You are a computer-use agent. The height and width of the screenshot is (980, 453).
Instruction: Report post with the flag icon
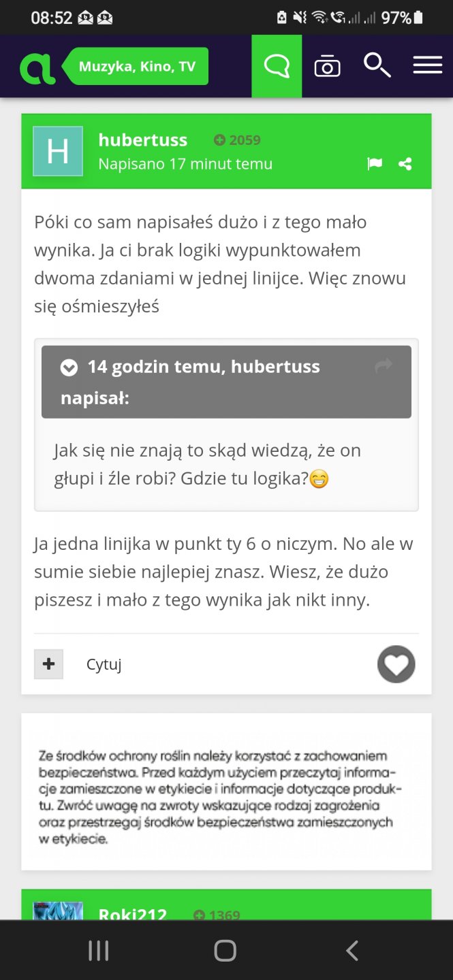click(375, 164)
